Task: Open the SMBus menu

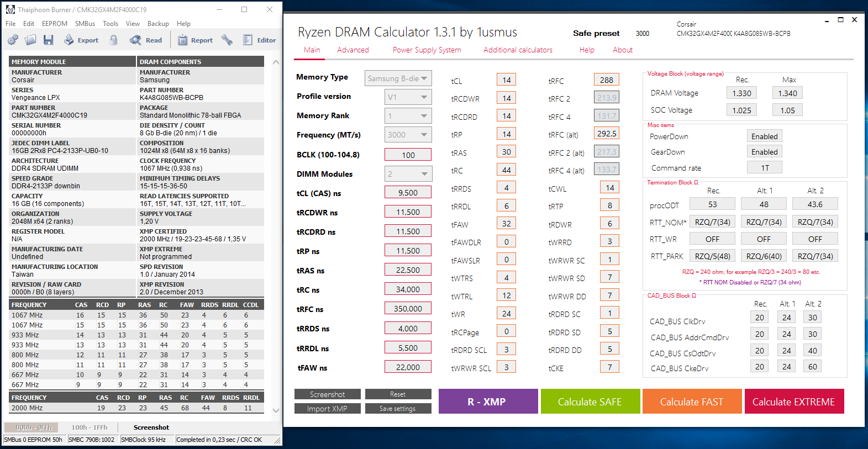Action: point(85,24)
